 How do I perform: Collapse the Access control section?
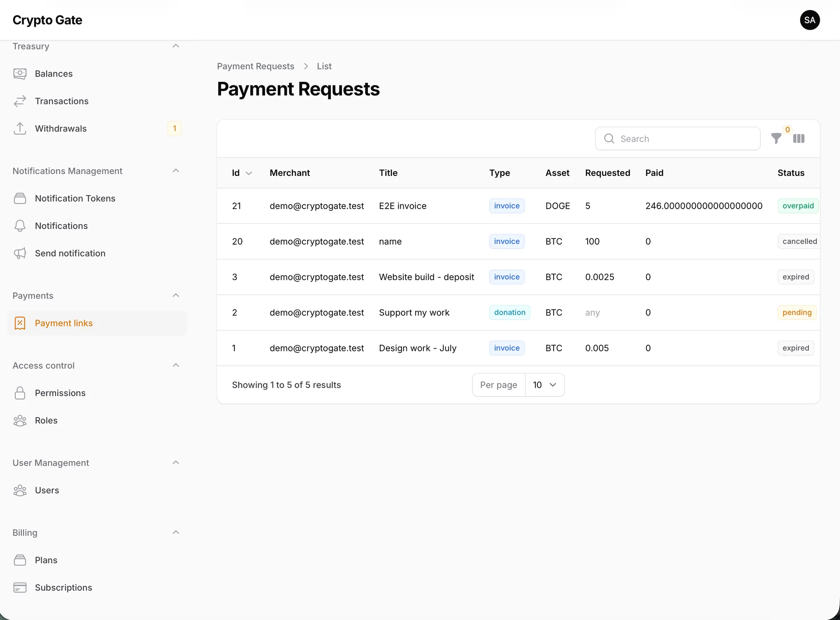tap(176, 365)
